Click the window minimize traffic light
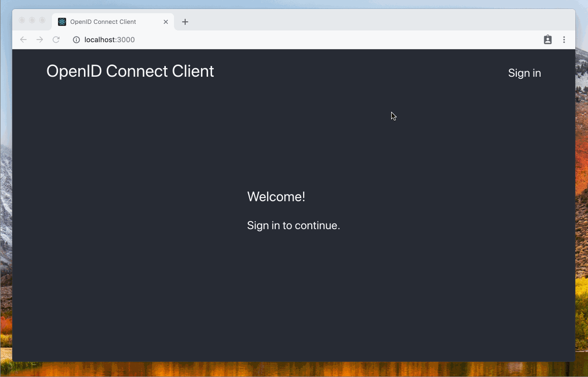 tap(32, 20)
